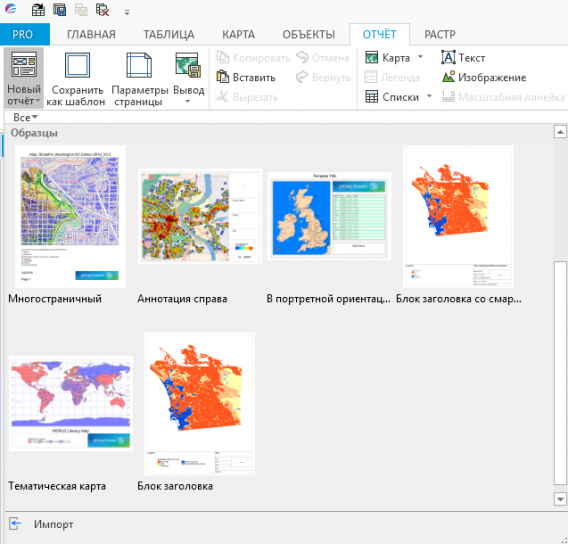Insert a Карта frame
Image resolution: width=568 pixels, height=544 pixels.
[387, 58]
